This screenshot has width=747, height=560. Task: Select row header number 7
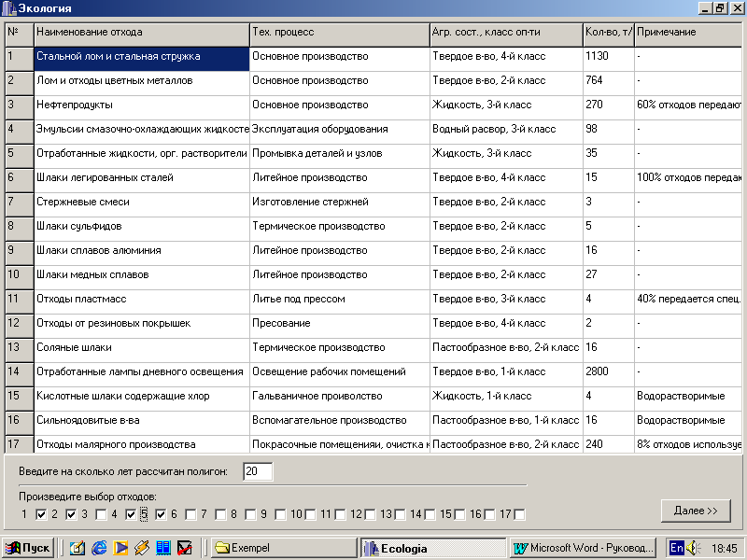point(20,204)
